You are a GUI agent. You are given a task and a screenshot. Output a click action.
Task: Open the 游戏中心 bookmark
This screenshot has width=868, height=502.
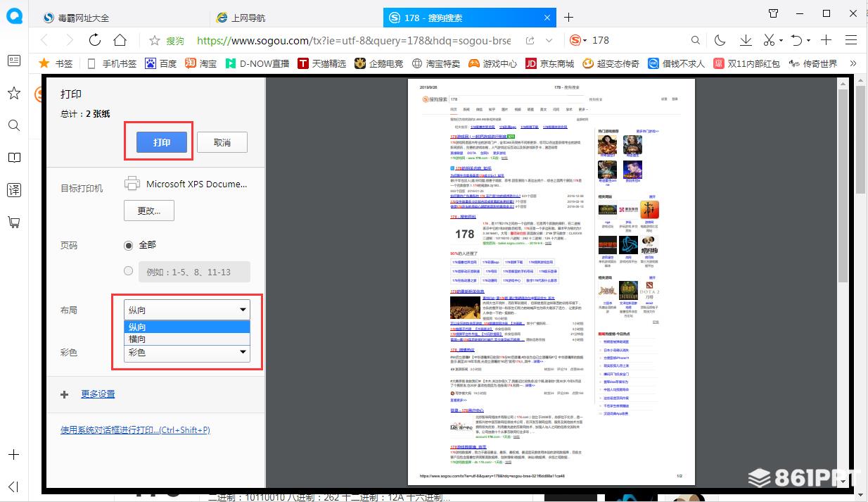pos(493,63)
